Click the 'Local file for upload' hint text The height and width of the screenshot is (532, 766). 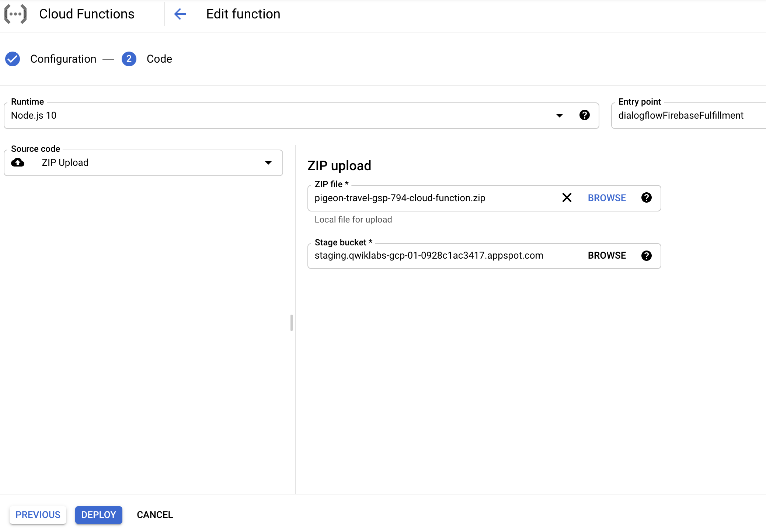click(x=353, y=220)
